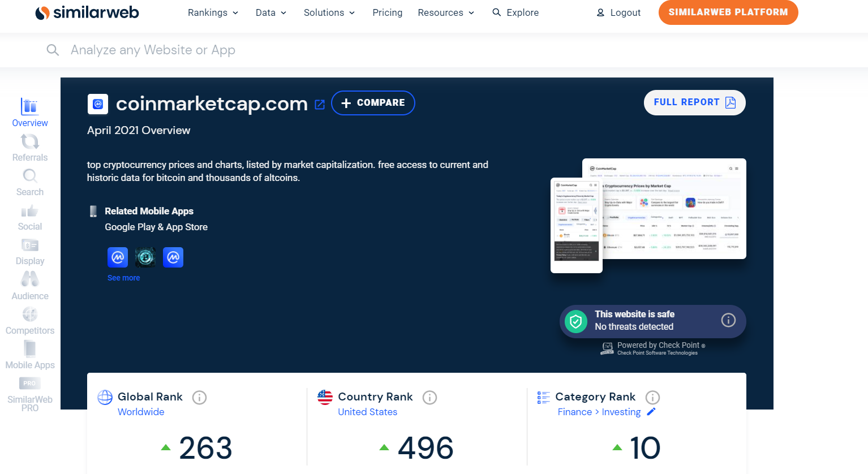The height and width of the screenshot is (474, 868).
Task: Open the Similarweb Platform button
Action: (x=728, y=12)
